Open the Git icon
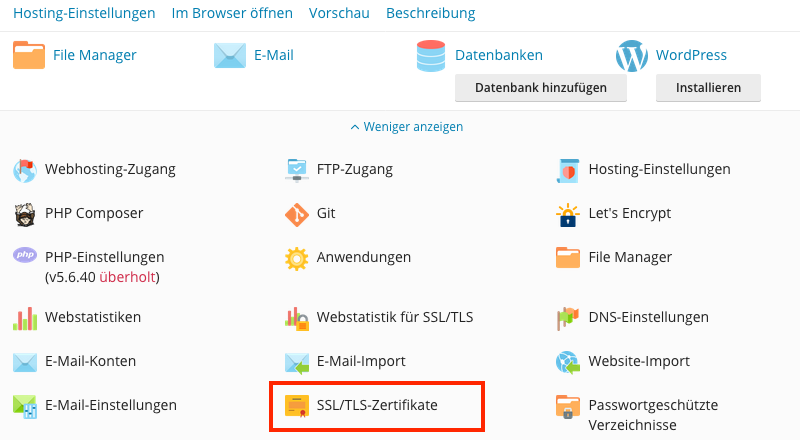 [x=297, y=213]
